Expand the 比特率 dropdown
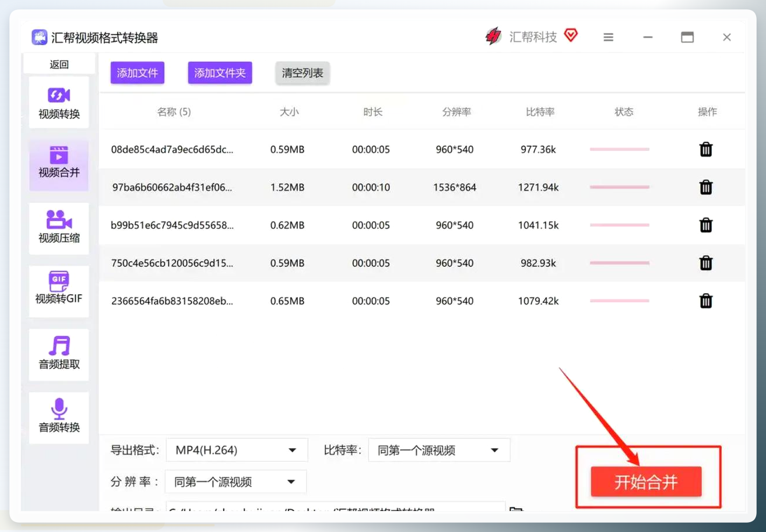The image size is (766, 532). 439,450
